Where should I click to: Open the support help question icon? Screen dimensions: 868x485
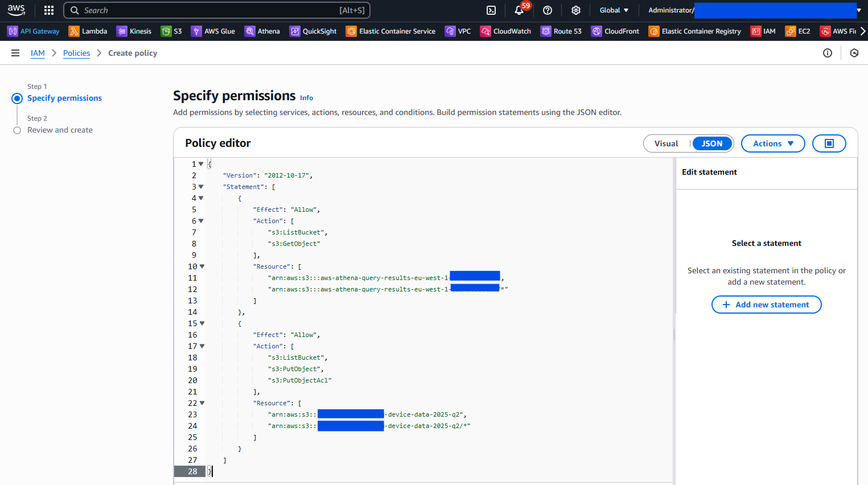pyautogui.click(x=548, y=10)
